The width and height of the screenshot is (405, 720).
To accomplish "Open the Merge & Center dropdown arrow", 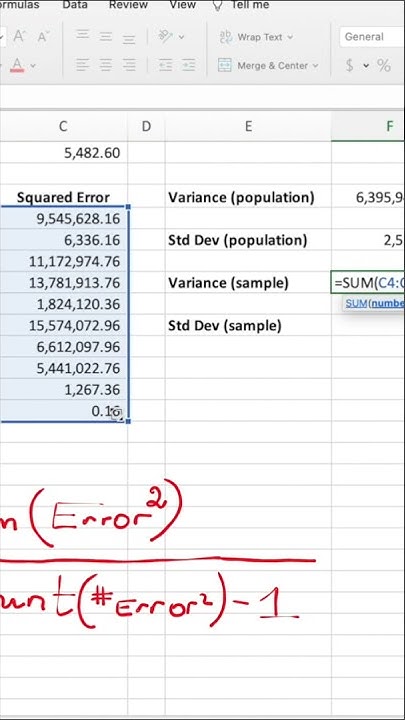I will [x=315, y=66].
